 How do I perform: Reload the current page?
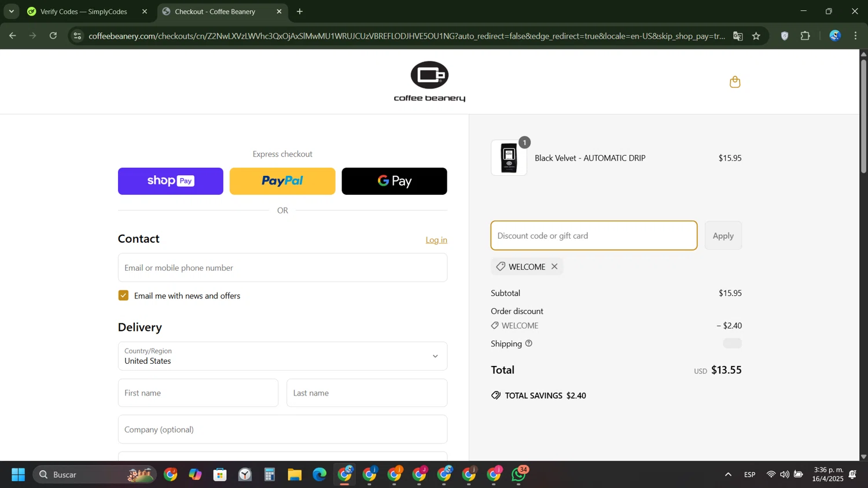click(53, 36)
